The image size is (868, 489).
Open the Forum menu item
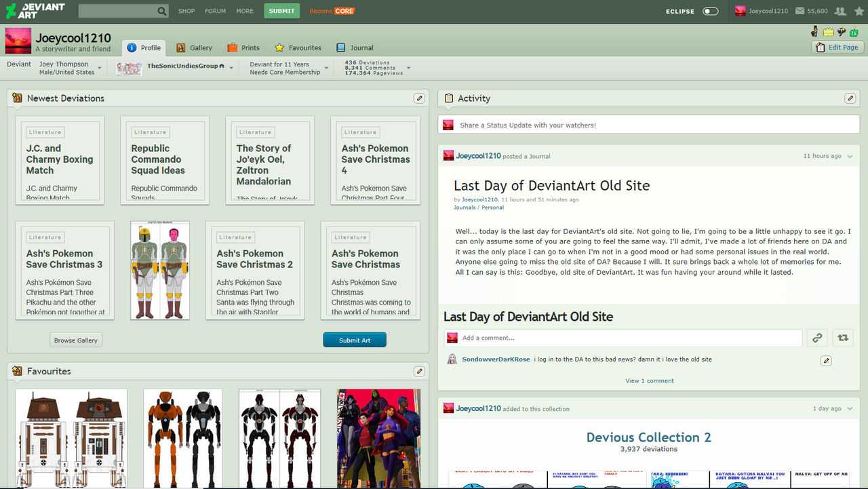pos(216,11)
